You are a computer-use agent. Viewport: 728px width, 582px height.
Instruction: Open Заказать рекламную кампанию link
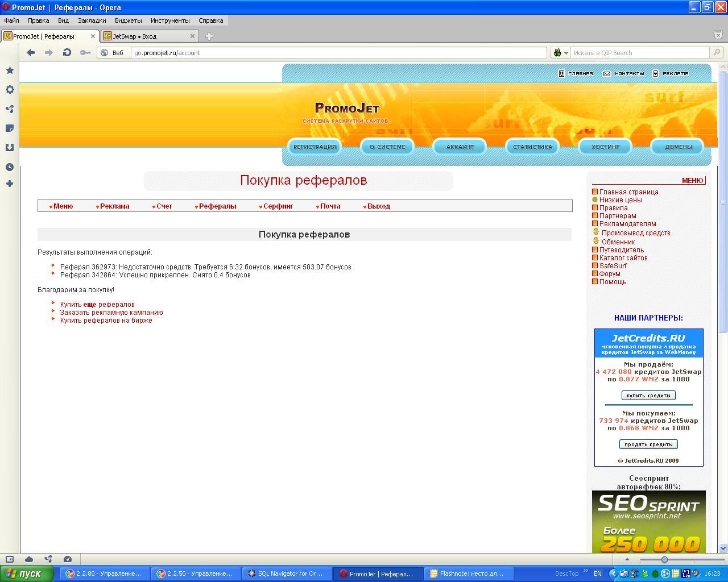(x=111, y=313)
